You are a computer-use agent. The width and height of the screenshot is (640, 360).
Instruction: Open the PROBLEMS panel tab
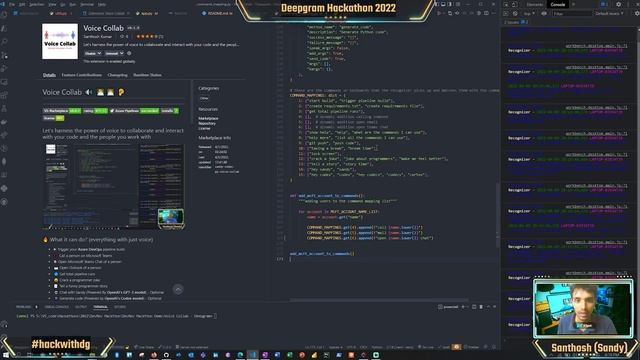pos(23,307)
